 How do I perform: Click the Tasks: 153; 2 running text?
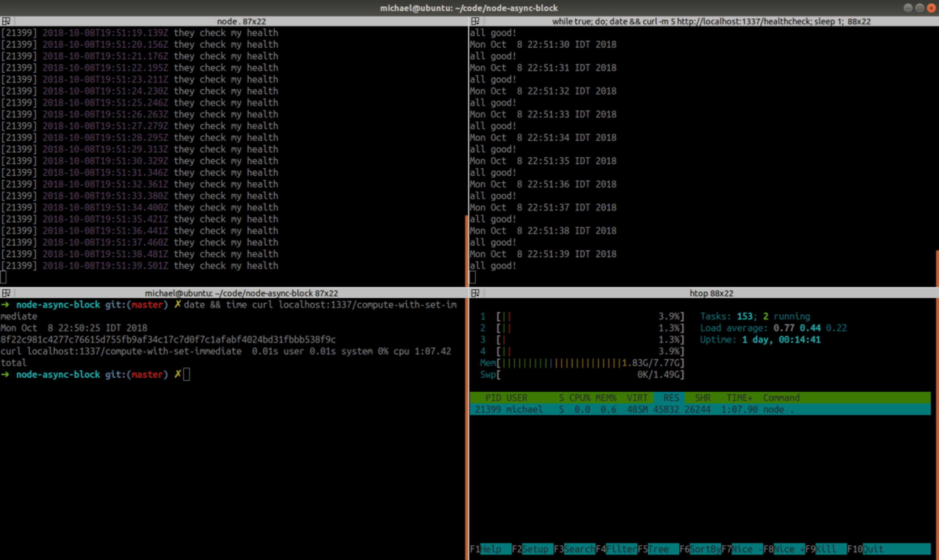(755, 316)
